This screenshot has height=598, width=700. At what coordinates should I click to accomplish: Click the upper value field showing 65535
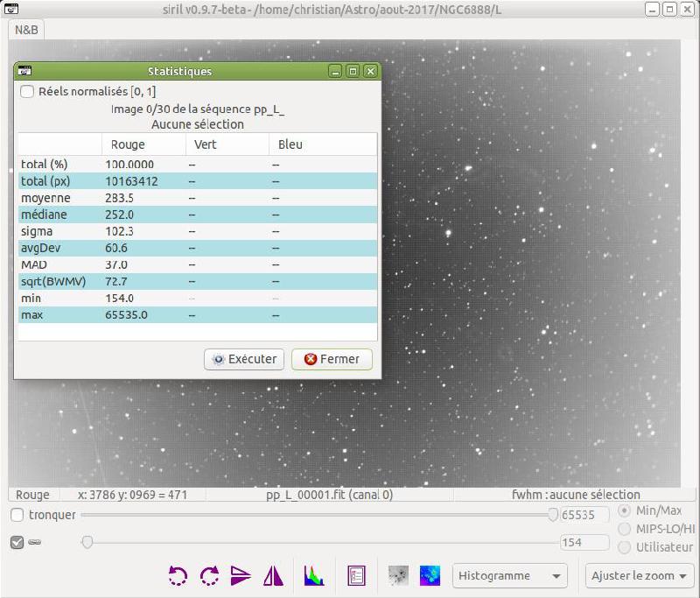pos(584,515)
